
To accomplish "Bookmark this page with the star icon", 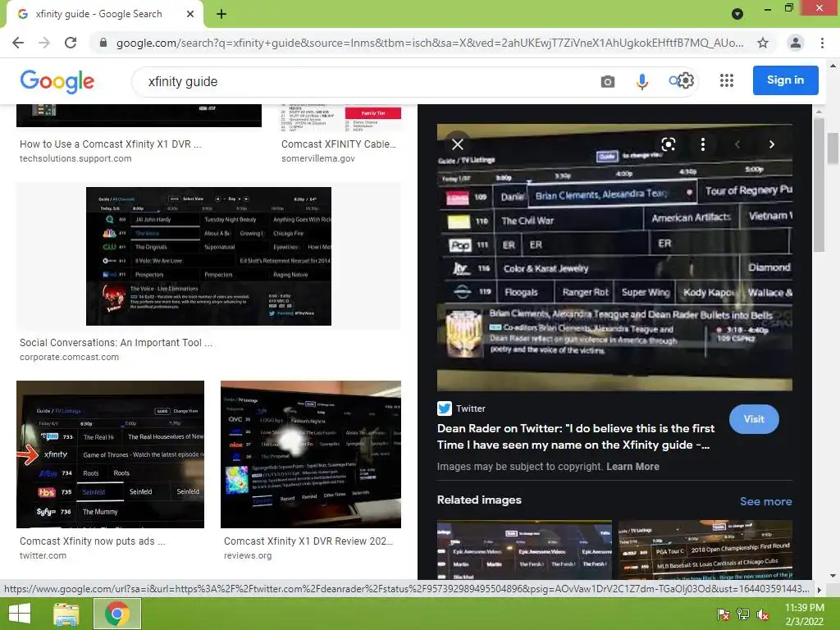I will [x=763, y=43].
